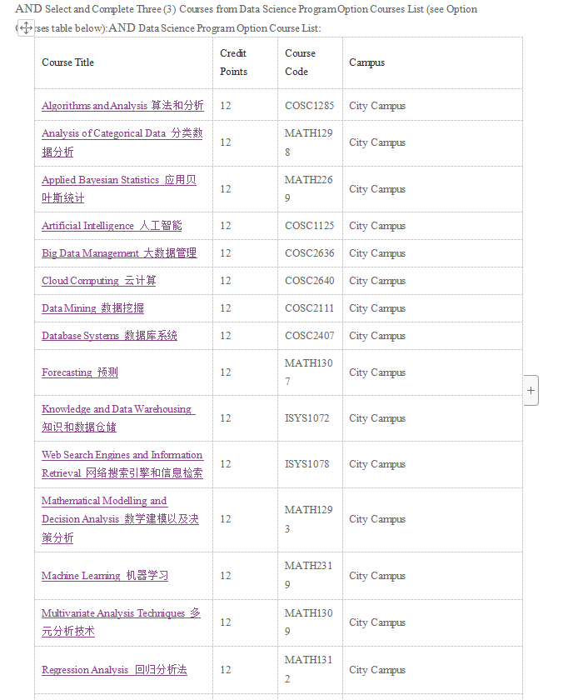Click course code MATH1293

coord(309,519)
